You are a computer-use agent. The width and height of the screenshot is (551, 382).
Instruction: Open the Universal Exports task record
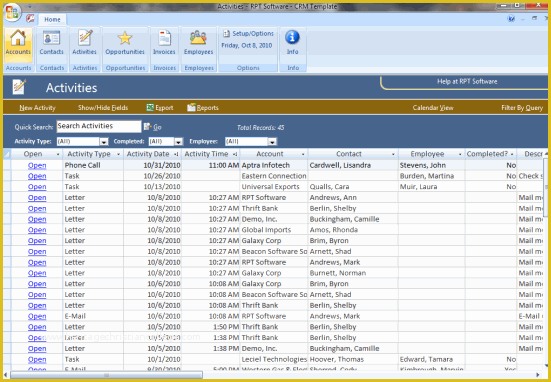point(37,187)
